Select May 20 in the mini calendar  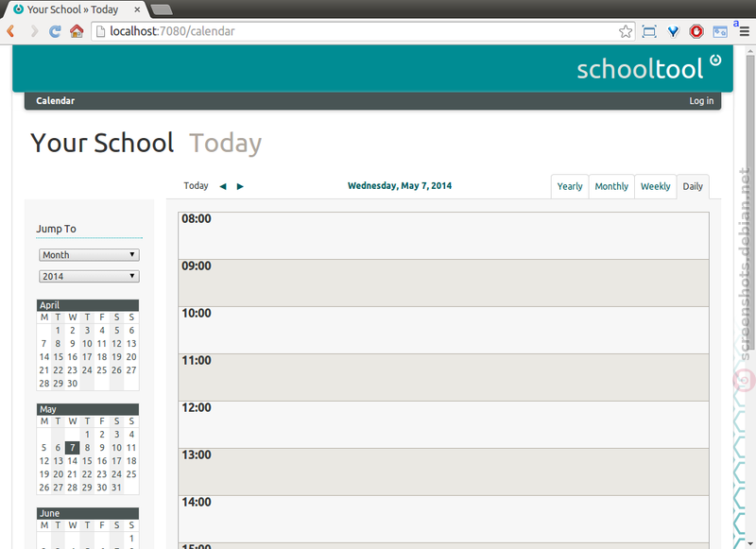pos(58,474)
